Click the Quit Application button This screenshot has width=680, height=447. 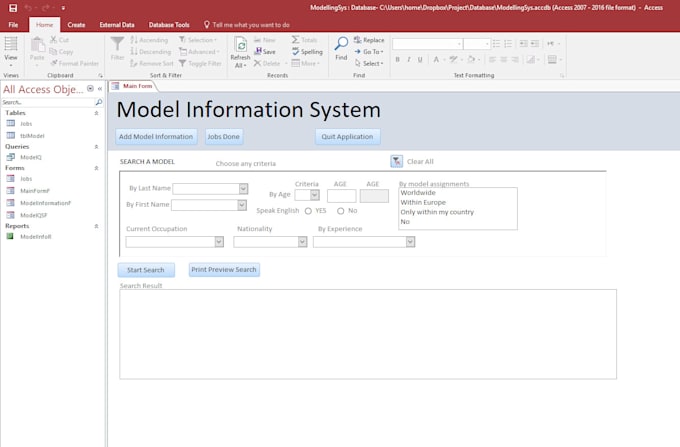pos(347,137)
